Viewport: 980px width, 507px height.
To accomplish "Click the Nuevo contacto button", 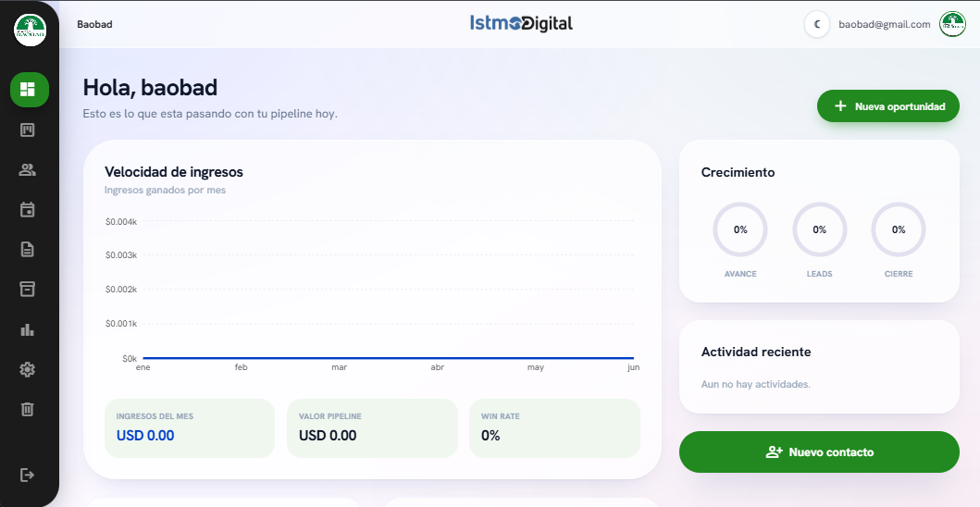I will pyautogui.click(x=819, y=452).
